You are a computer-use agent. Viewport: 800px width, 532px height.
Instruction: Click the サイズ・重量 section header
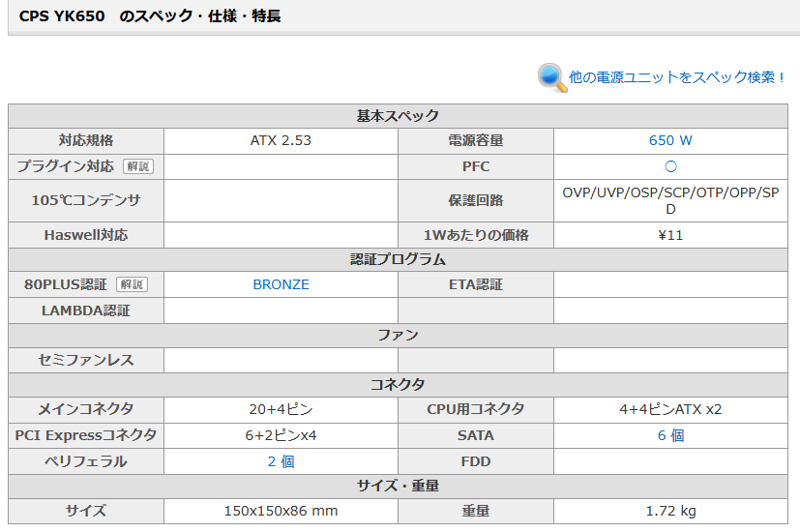[398, 486]
